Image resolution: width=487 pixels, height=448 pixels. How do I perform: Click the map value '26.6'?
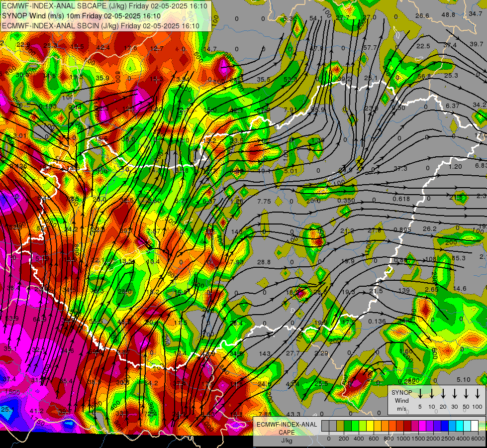coord(422,15)
